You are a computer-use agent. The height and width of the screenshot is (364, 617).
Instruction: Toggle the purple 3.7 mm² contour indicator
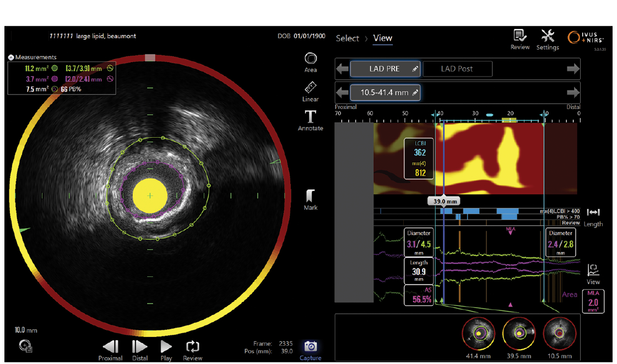tap(55, 79)
